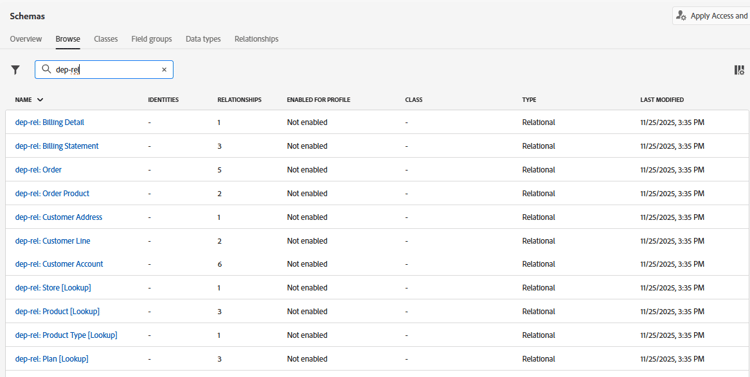Open dep-rel: Order Product schema
Screen dimensions: 750x377
[x=52, y=193]
